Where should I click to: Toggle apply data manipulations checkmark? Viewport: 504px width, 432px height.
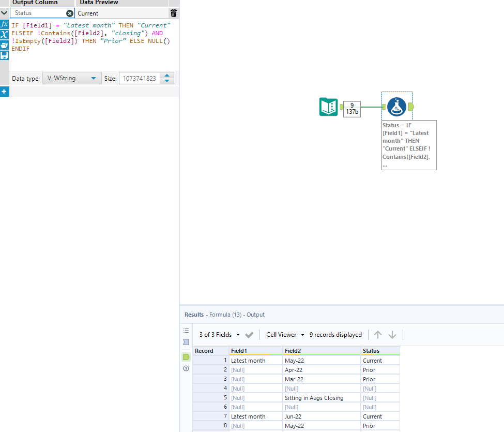click(249, 334)
